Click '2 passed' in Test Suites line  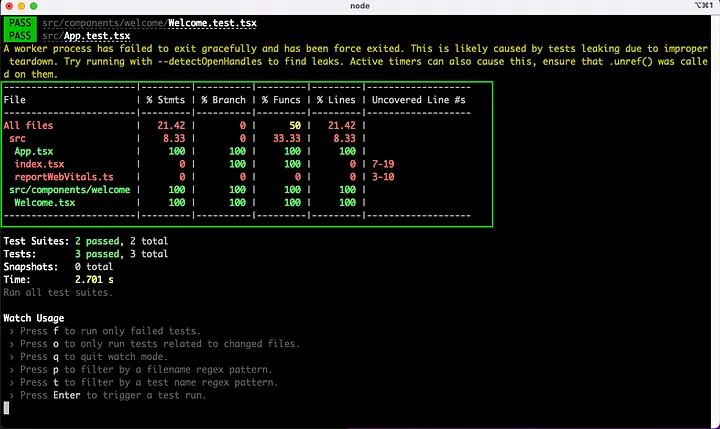click(97, 241)
